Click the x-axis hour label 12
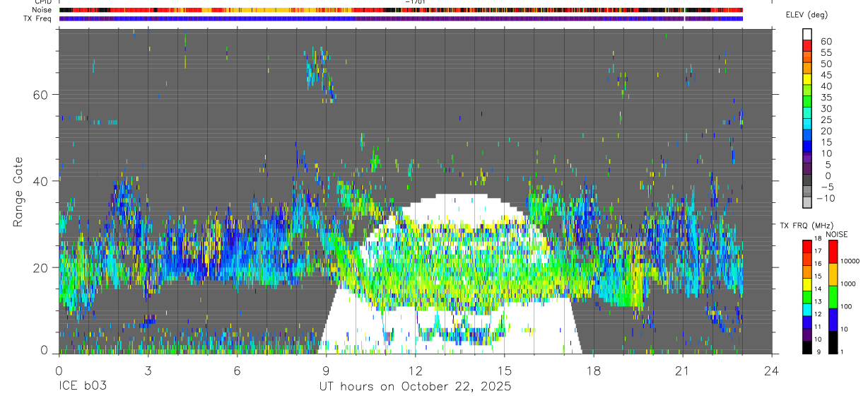This screenshot has width=868, height=401. (x=415, y=370)
